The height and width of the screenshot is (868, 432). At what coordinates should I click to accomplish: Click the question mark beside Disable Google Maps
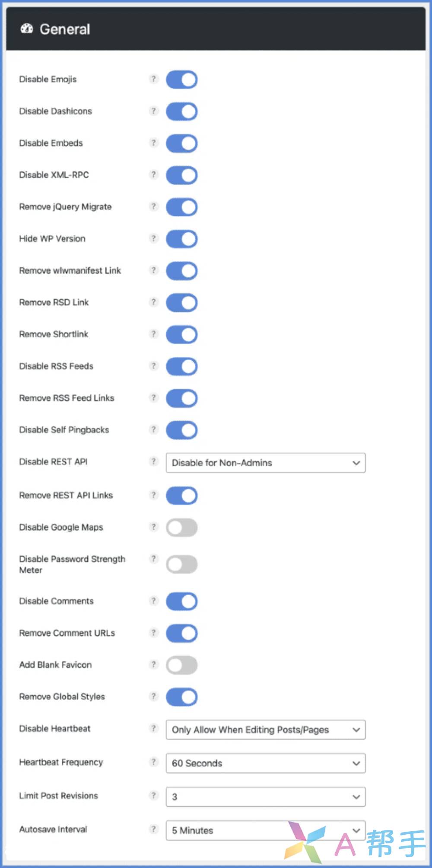(153, 526)
